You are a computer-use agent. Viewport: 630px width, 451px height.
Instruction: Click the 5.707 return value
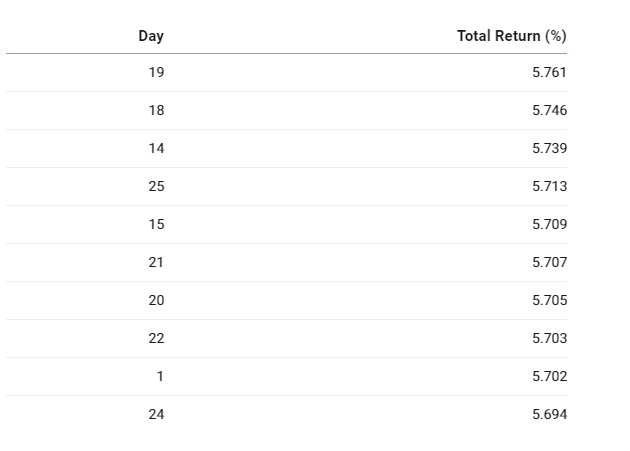[x=549, y=262]
